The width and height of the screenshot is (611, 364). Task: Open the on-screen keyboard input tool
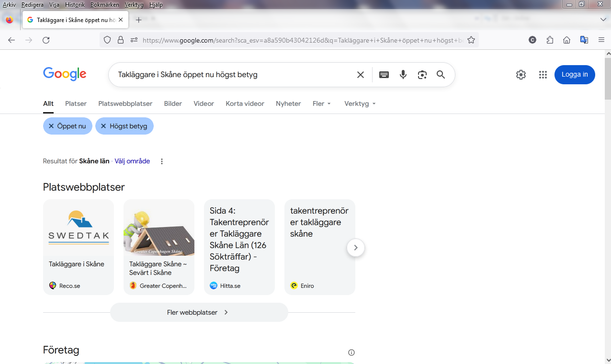click(x=384, y=75)
